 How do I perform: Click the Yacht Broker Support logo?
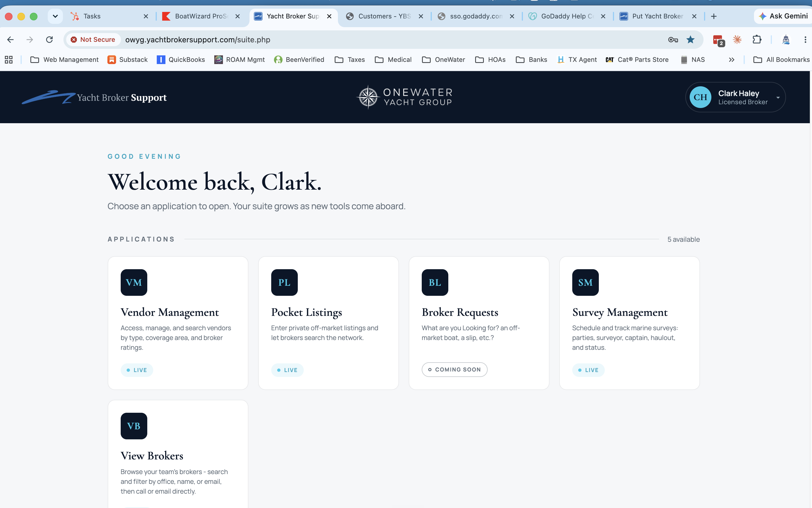click(94, 97)
